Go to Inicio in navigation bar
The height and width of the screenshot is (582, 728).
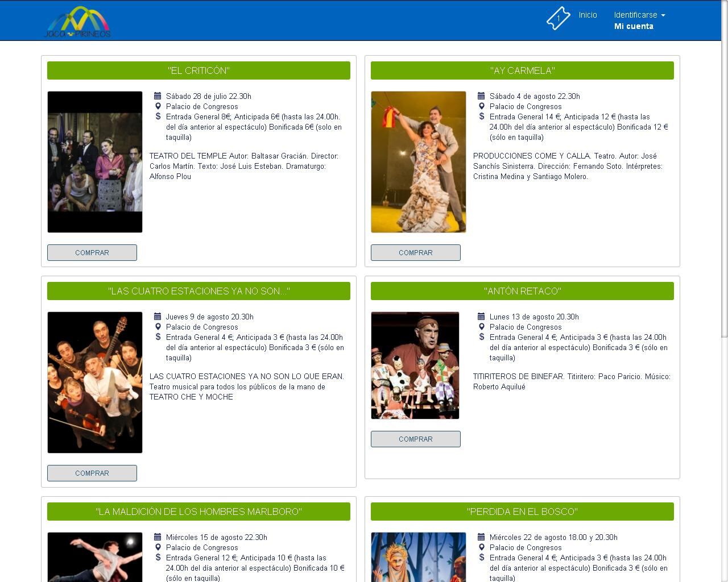pos(588,15)
